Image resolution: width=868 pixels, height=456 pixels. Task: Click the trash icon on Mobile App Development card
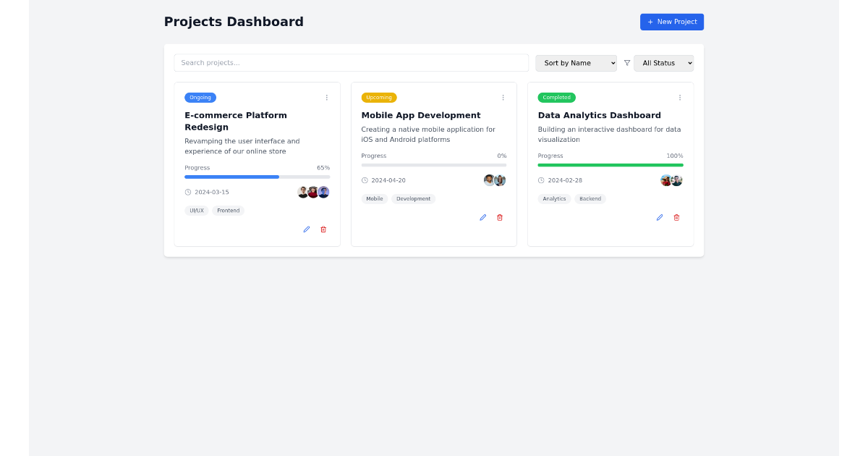click(500, 217)
